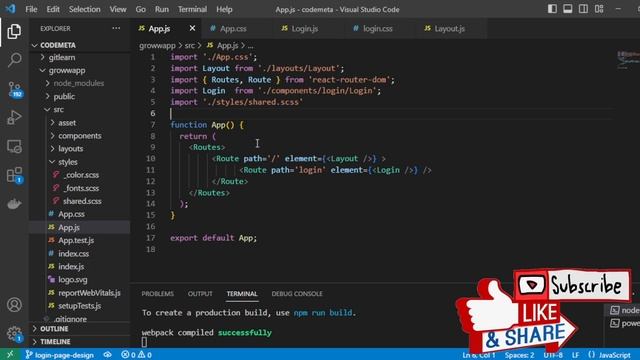Open Accounts menu in activity bar
This screenshot has height=360, width=640.
click(x=14, y=305)
